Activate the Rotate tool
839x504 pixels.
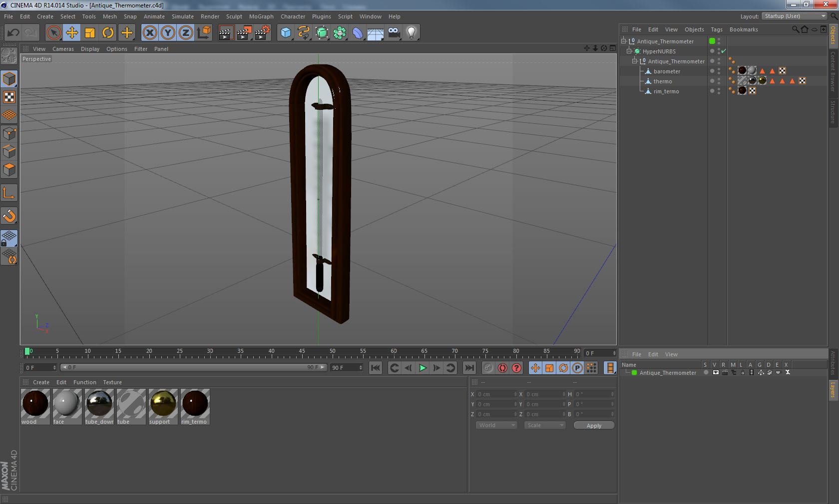pyautogui.click(x=108, y=33)
